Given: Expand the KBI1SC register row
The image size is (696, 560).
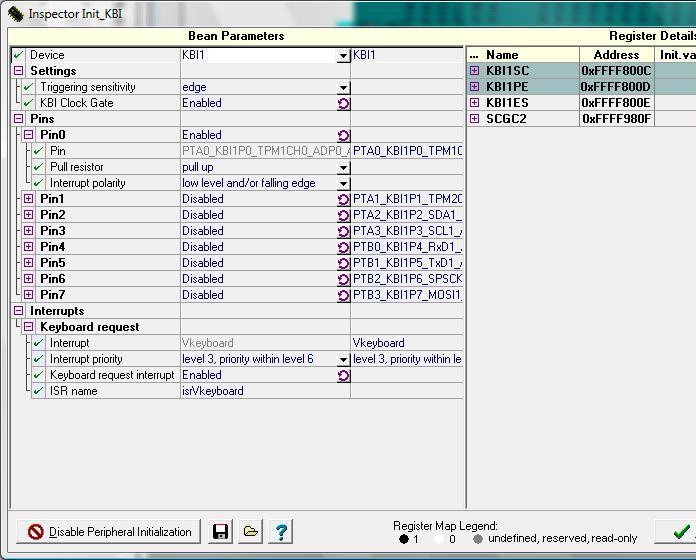Looking at the screenshot, I should click(x=475, y=71).
